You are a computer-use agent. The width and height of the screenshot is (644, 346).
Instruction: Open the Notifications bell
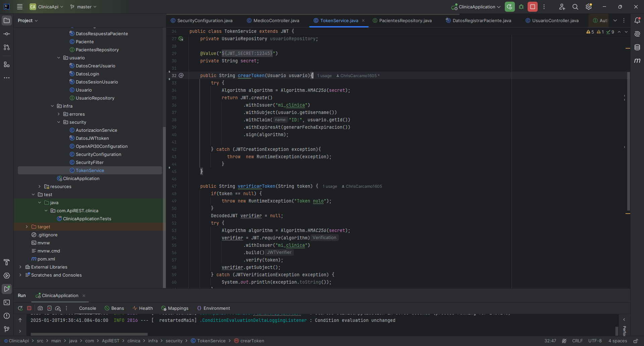pos(637,20)
